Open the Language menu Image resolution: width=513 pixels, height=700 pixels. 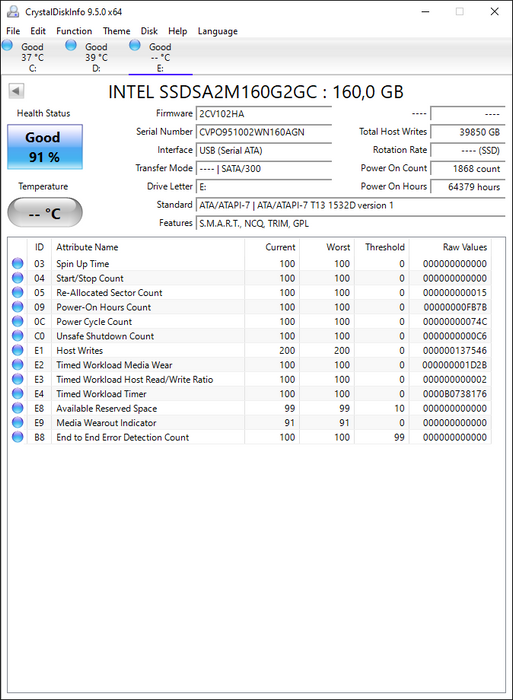tap(217, 31)
